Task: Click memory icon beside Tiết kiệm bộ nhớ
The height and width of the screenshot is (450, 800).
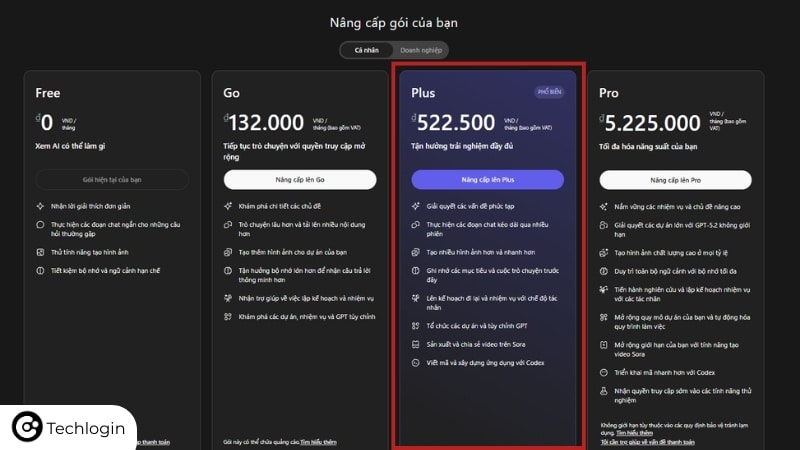Action: point(40,271)
